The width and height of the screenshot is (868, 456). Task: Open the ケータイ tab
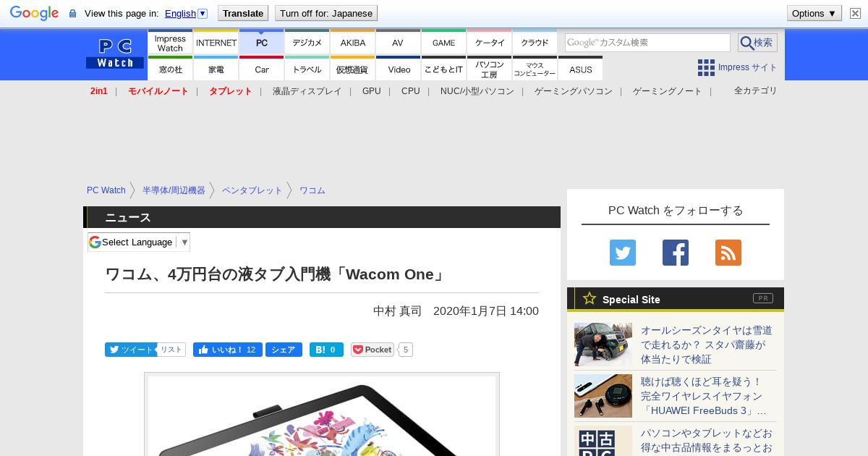click(490, 42)
